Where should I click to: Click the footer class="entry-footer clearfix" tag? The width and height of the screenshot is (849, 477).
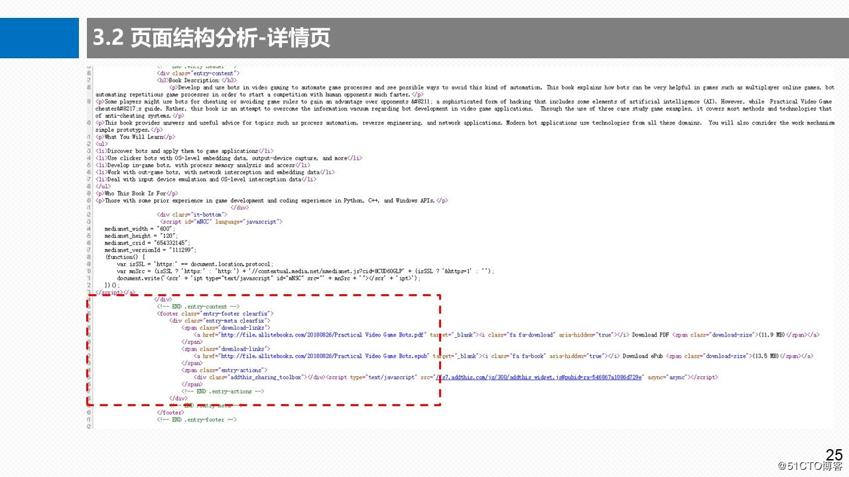coord(215,313)
